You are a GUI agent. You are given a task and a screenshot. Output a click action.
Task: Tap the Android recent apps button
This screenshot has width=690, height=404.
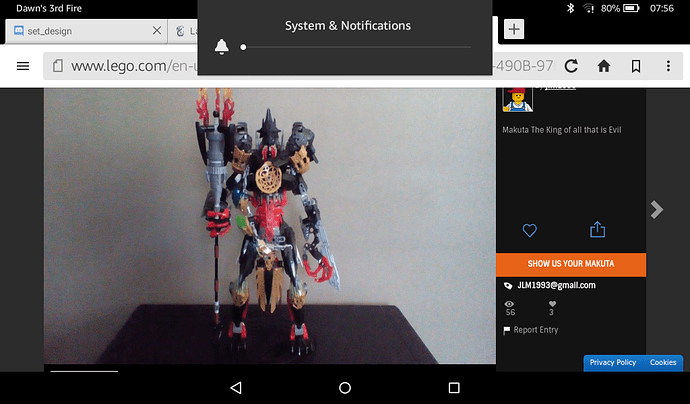click(454, 388)
